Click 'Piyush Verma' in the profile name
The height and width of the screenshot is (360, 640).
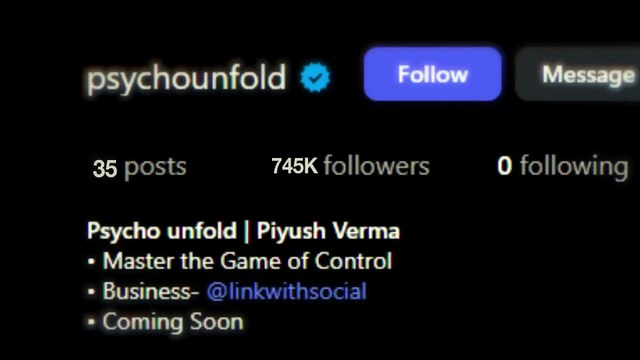click(x=328, y=231)
